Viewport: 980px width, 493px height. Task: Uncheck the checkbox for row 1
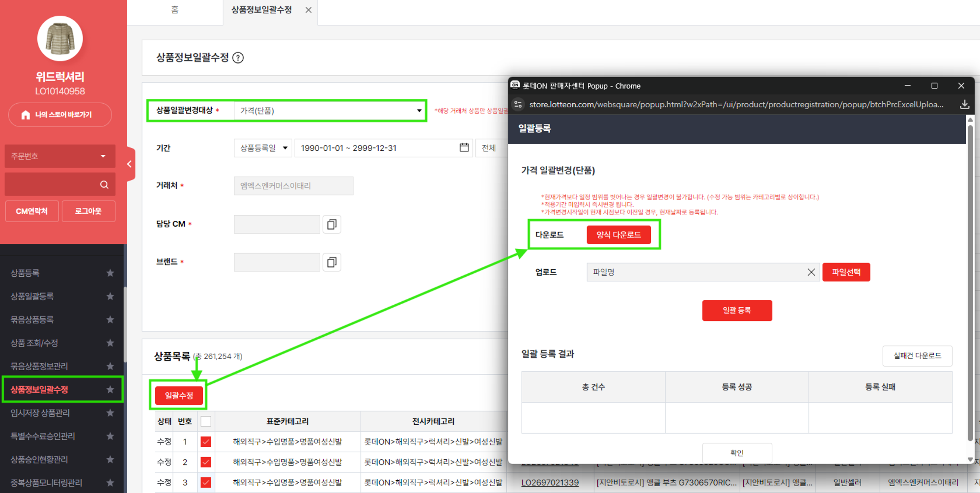(x=206, y=442)
